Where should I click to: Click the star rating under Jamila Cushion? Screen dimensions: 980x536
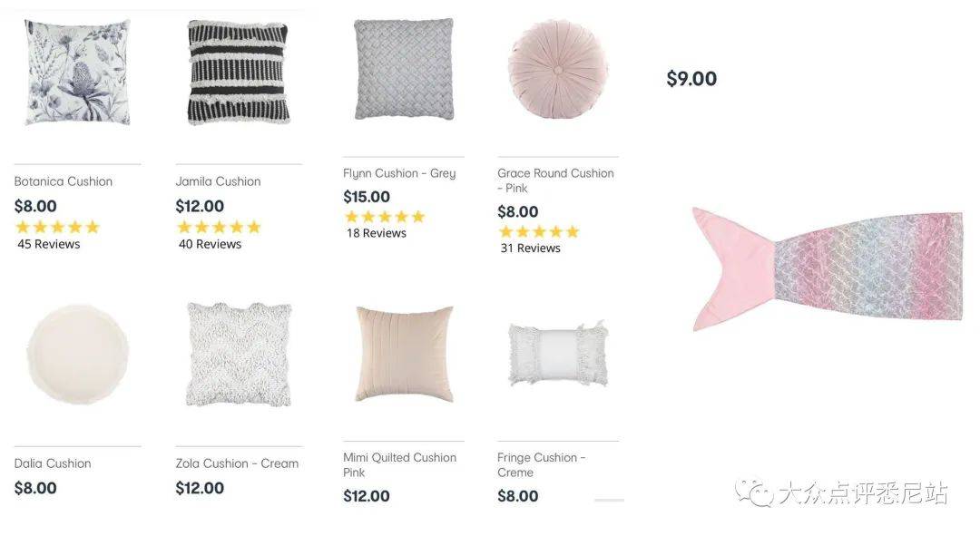(x=219, y=227)
